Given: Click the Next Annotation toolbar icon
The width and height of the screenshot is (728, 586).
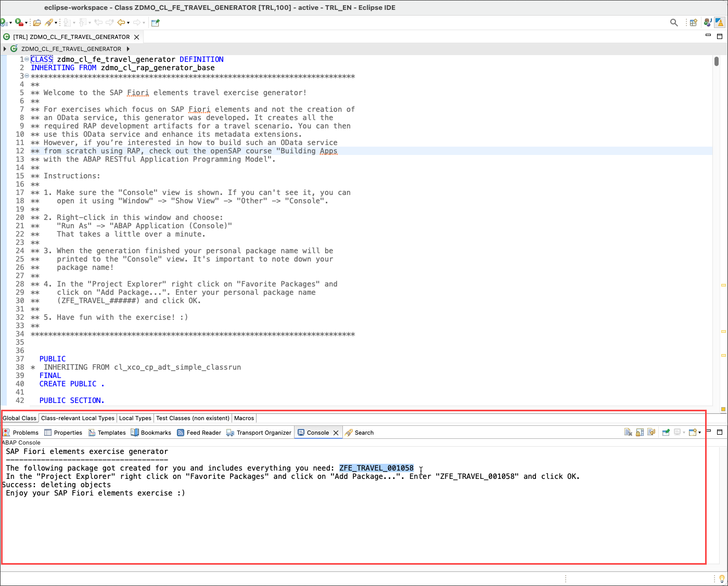Looking at the screenshot, I should click(x=67, y=22).
